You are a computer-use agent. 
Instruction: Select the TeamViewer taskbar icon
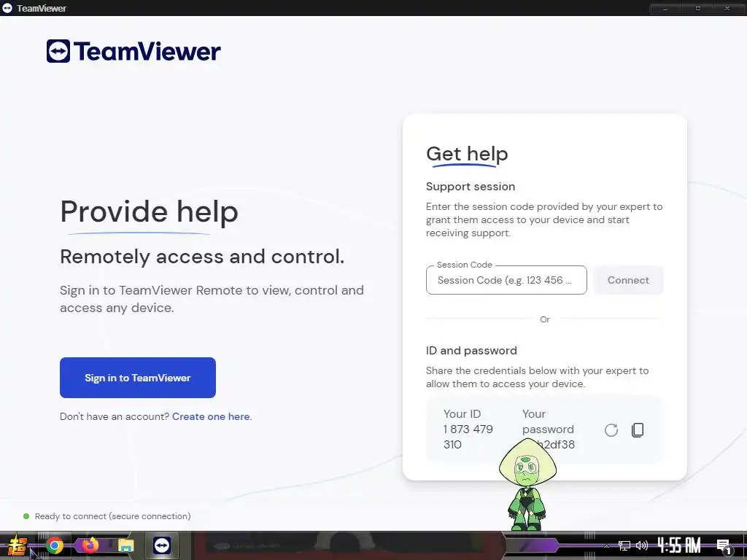coord(162,545)
